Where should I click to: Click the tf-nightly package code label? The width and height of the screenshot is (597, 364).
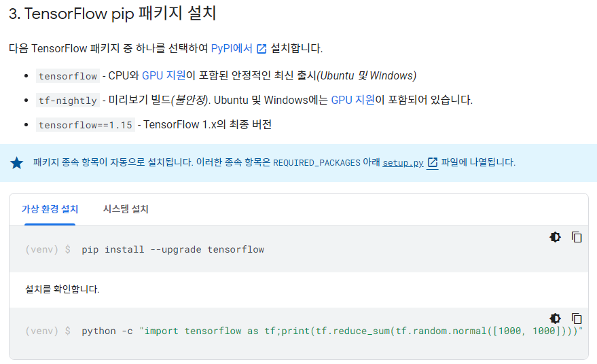[68, 100]
